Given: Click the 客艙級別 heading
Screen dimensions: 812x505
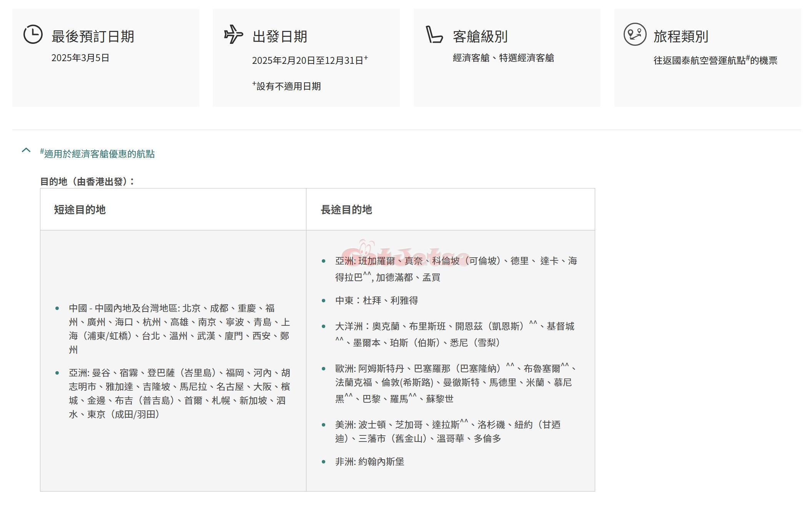Looking at the screenshot, I should point(480,37).
